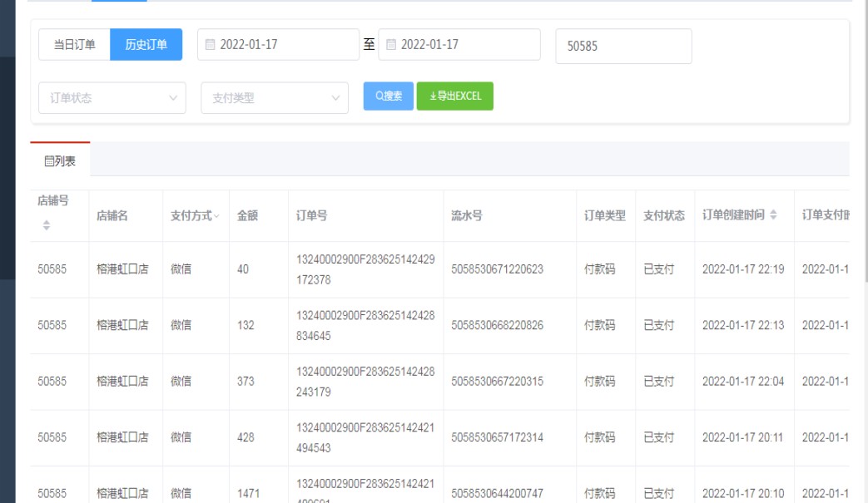
Task: Click the 流水号 column header
Action: [467, 216]
